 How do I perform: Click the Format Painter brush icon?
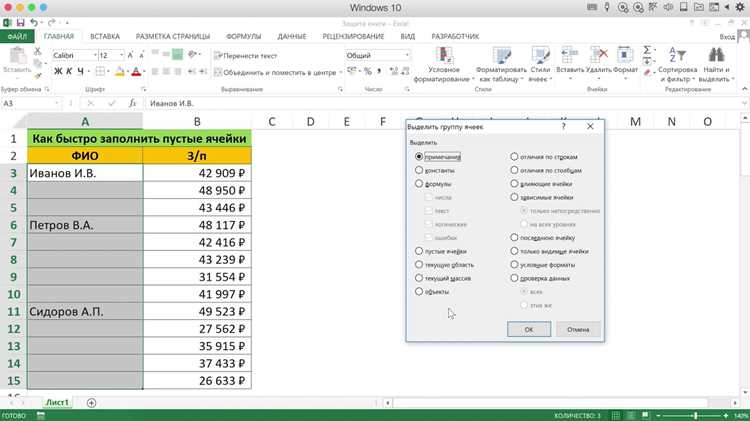coord(38,76)
